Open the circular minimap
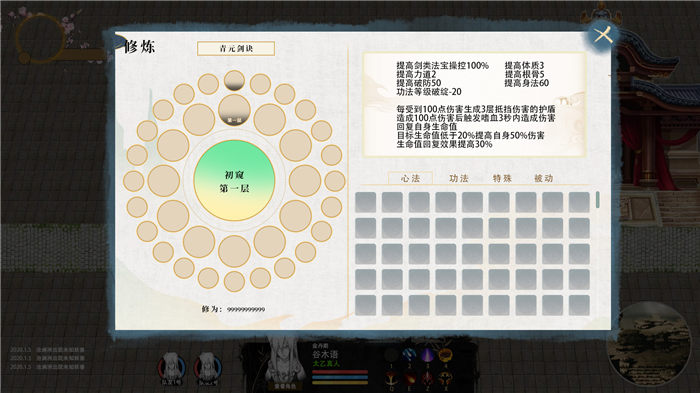The image size is (700, 393). tap(649, 344)
